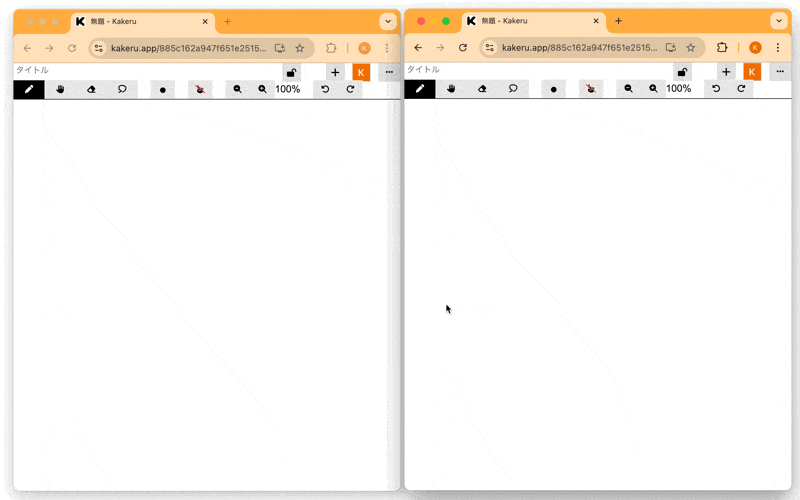Zoom in the canvas in right window

click(x=653, y=89)
